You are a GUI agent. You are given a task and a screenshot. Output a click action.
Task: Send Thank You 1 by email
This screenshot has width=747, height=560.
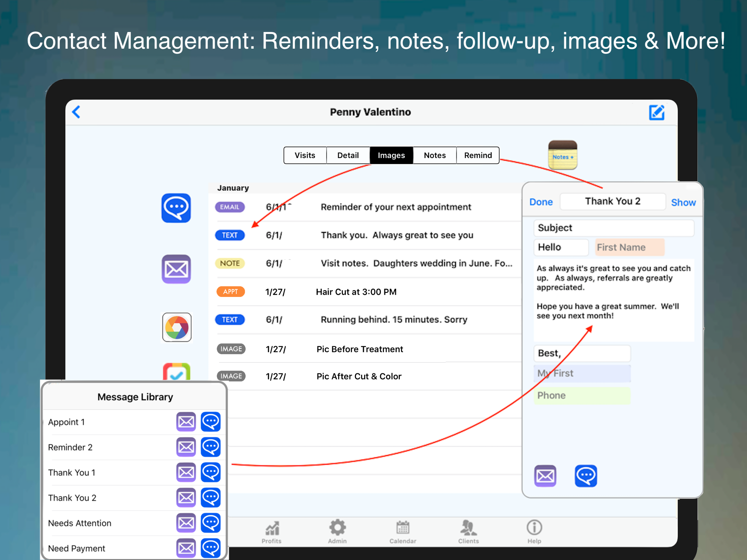click(x=186, y=472)
